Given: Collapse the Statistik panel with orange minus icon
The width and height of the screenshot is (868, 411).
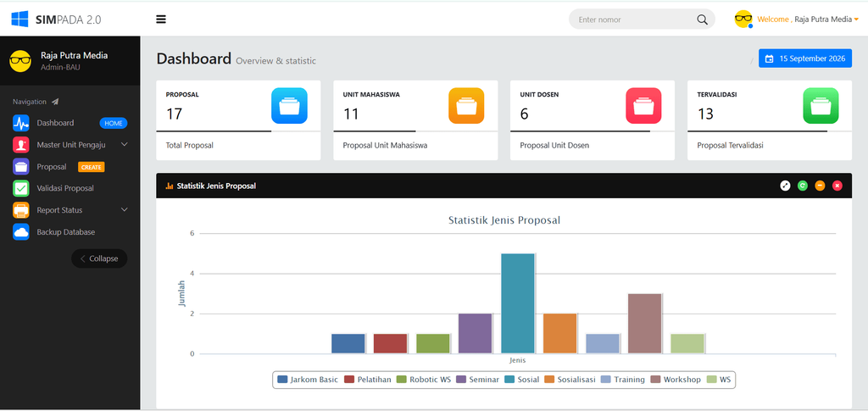Looking at the screenshot, I should pyautogui.click(x=820, y=186).
